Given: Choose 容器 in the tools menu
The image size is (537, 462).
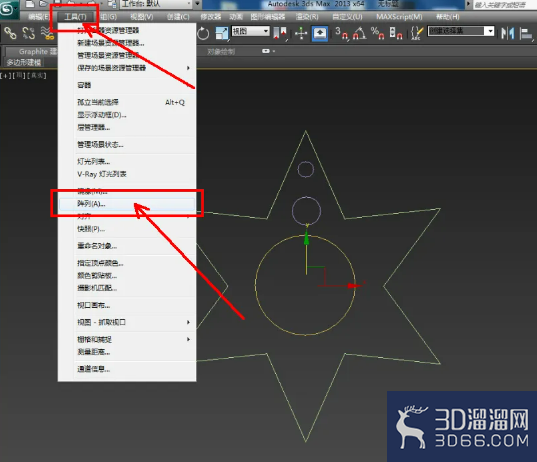Looking at the screenshot, I should point(127,85).
